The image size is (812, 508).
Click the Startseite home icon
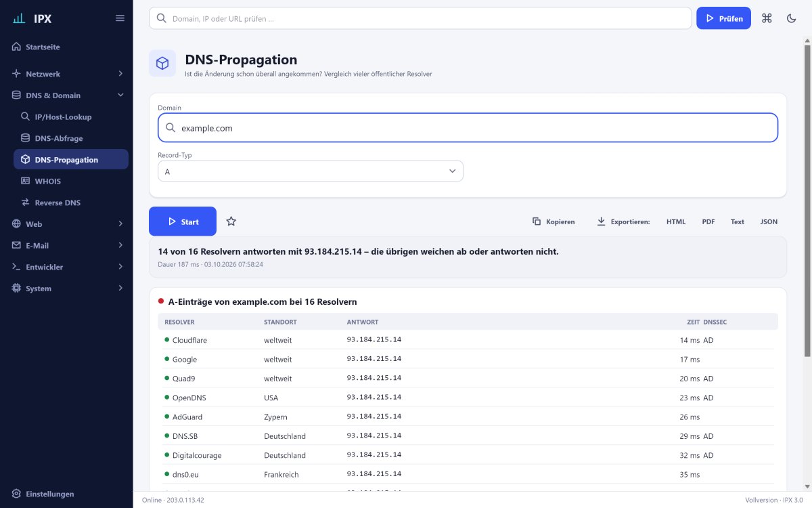click(x=17, y=47)
